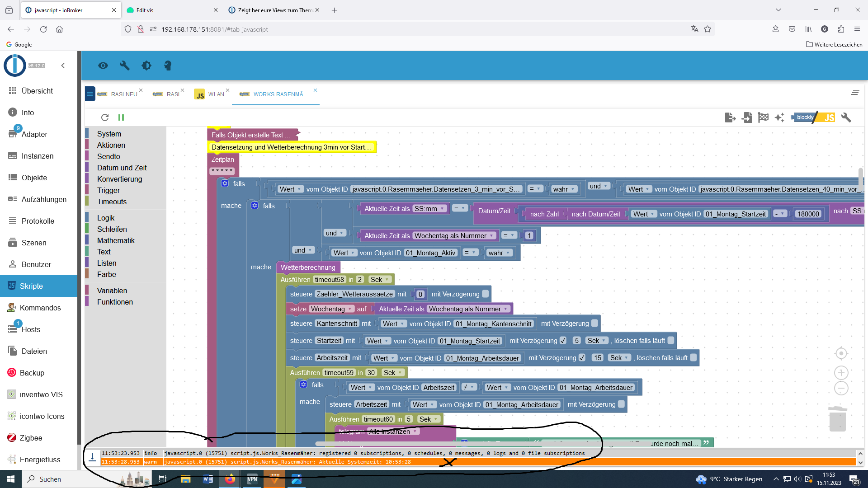Open the Google bookmark
This screenshot has width=868, height=488.
click(x=19, y=44)
